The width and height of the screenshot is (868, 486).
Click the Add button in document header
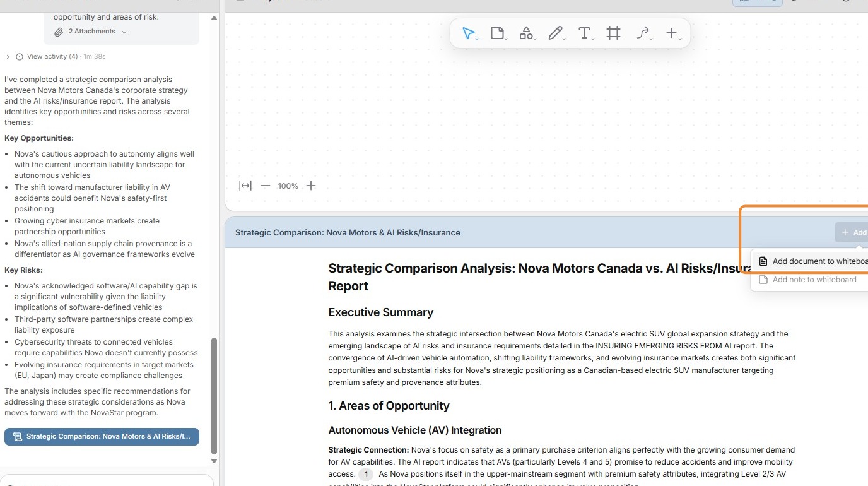[853, 232]
